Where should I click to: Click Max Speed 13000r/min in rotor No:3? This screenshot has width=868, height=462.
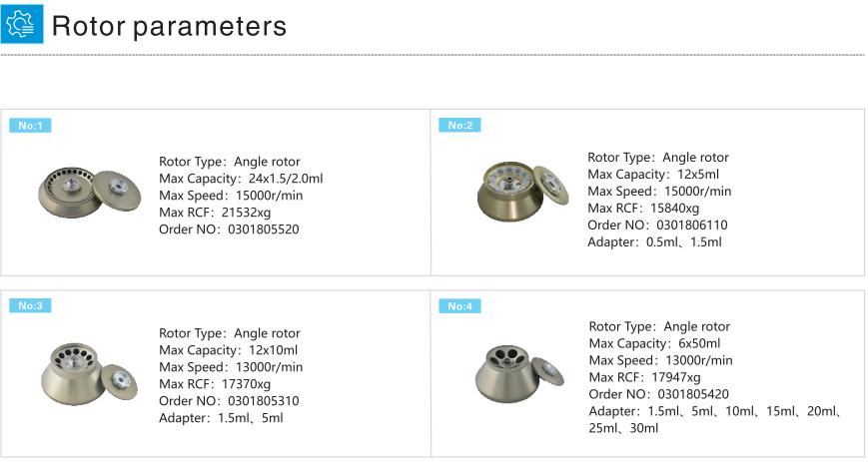(x=231, y=367)
